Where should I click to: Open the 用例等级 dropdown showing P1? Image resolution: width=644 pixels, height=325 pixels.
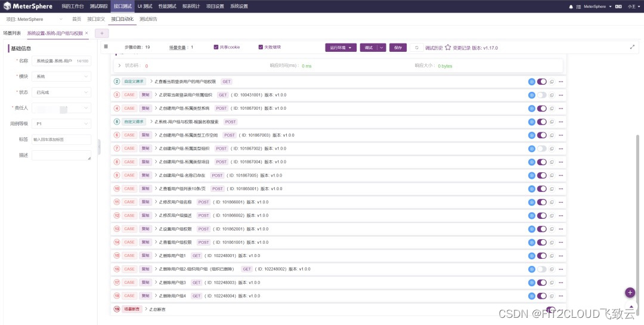click(x=61, y=123)
